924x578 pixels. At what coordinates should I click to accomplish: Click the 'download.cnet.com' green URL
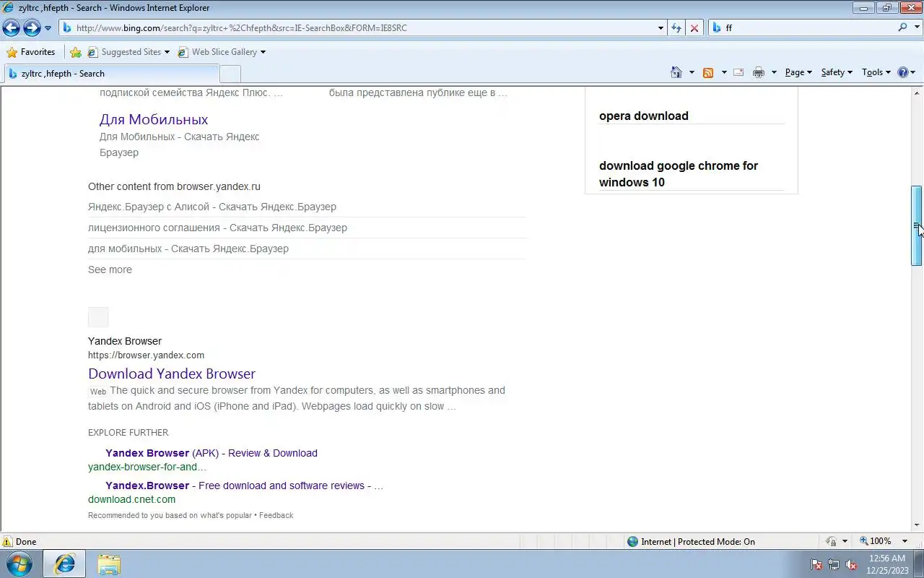(131, 499)
